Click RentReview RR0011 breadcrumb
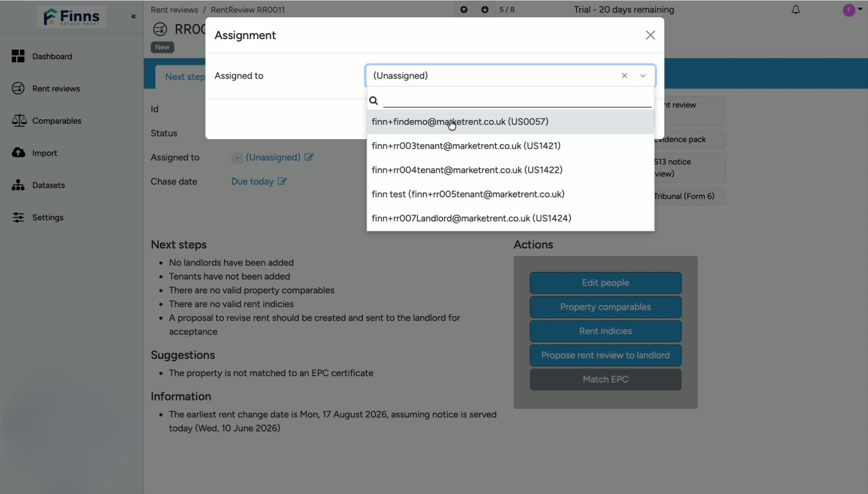This screenshot has width=868, height=494. (x=248, y=10)
